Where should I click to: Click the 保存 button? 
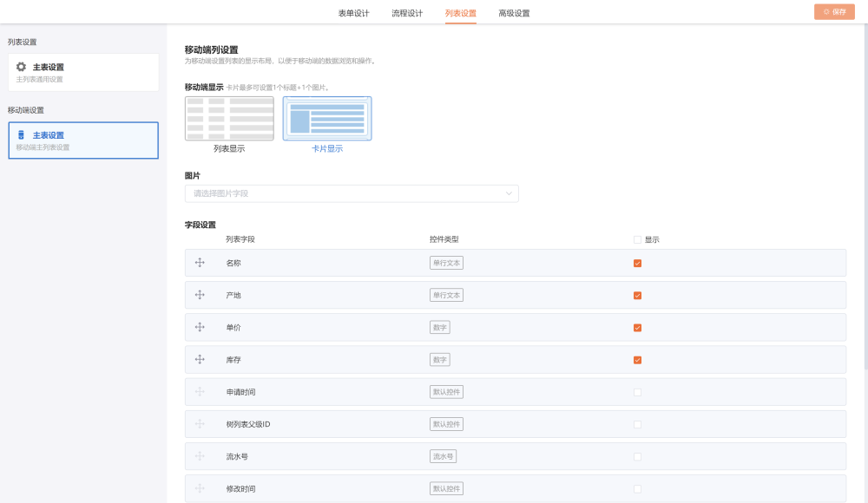[x=834, y=12]
